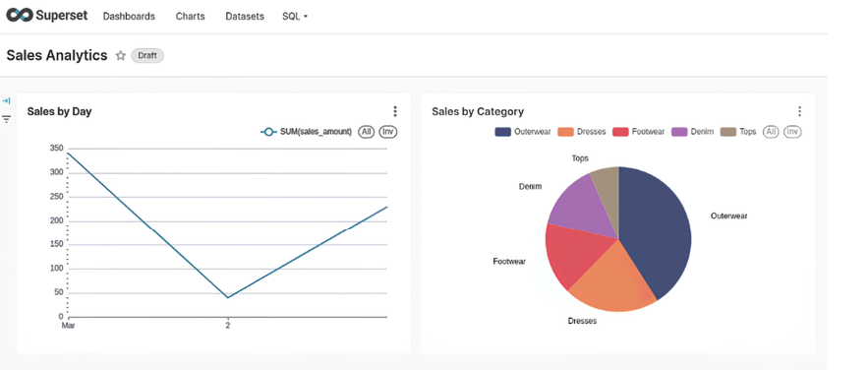The image size is (868, 370).
Task: Go to the Charts page
Action: coord(191,16)
